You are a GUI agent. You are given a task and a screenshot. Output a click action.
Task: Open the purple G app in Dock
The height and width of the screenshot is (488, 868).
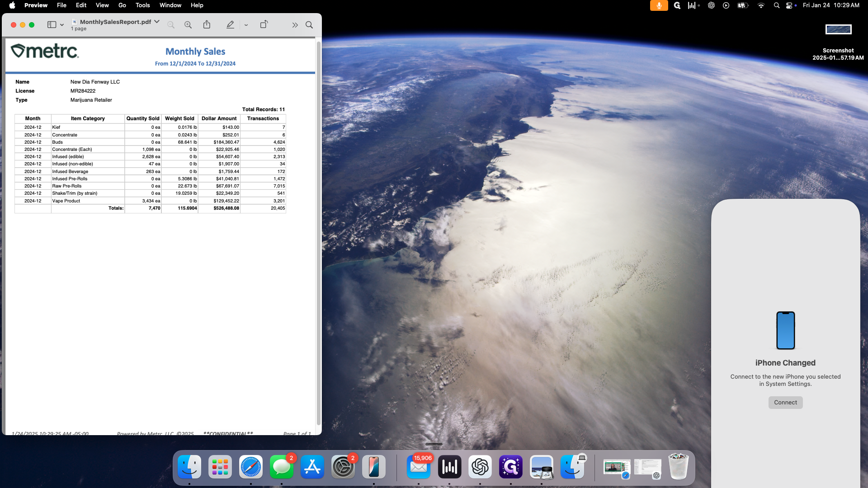coord(511,467)
